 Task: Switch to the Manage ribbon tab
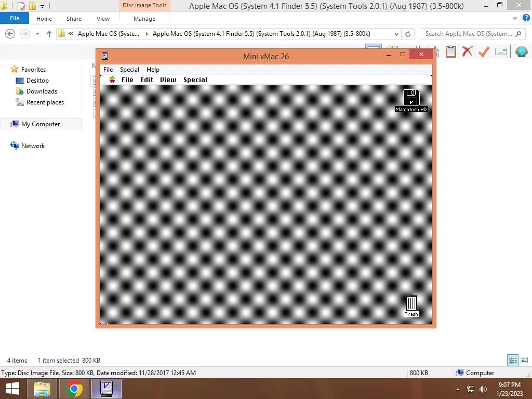pyautogui.click(x=144, y=19)
